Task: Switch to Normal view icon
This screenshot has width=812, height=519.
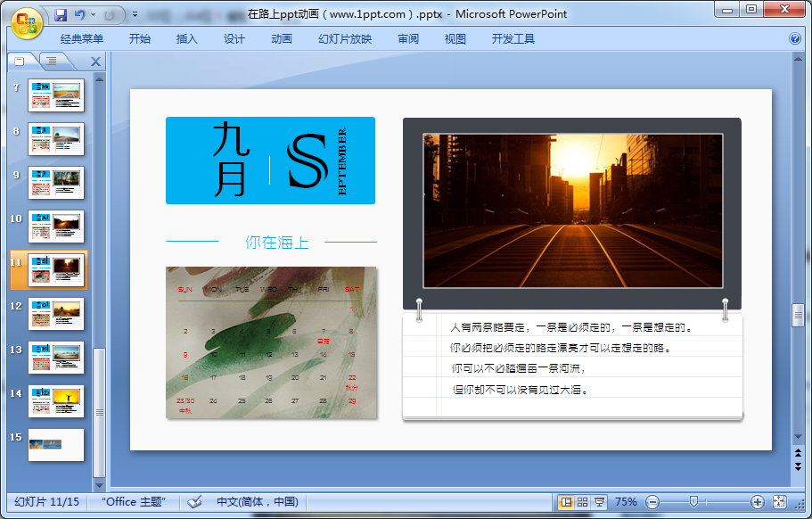Action: click(566, 502)
